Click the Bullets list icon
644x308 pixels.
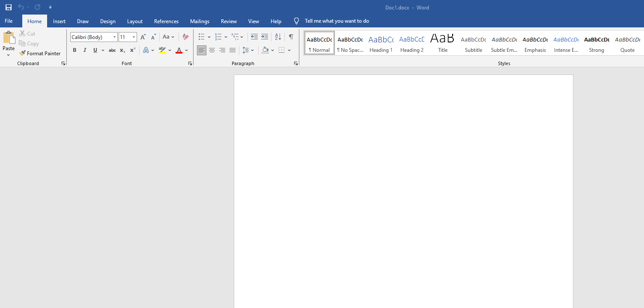point(202,37)
